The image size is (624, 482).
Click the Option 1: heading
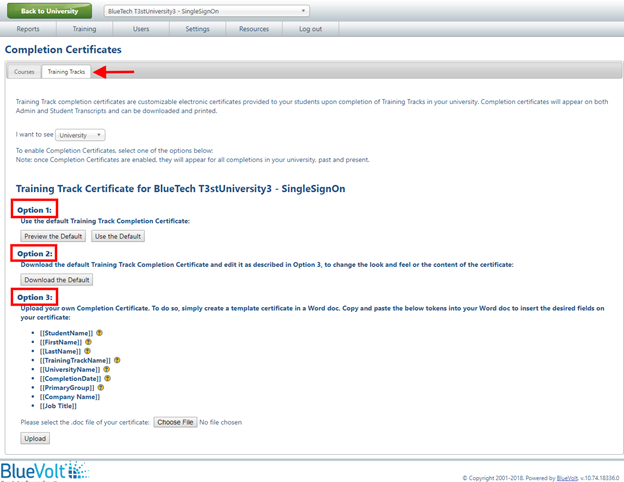(34, 210)
